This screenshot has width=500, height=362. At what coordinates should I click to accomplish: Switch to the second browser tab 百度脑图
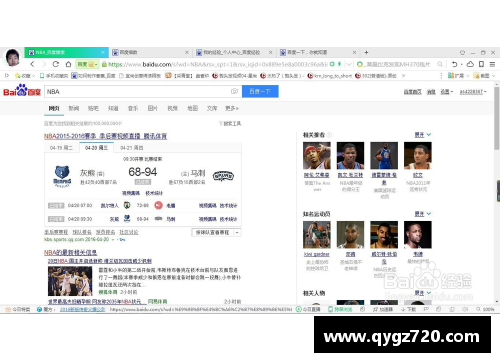[x=150, y=52]
